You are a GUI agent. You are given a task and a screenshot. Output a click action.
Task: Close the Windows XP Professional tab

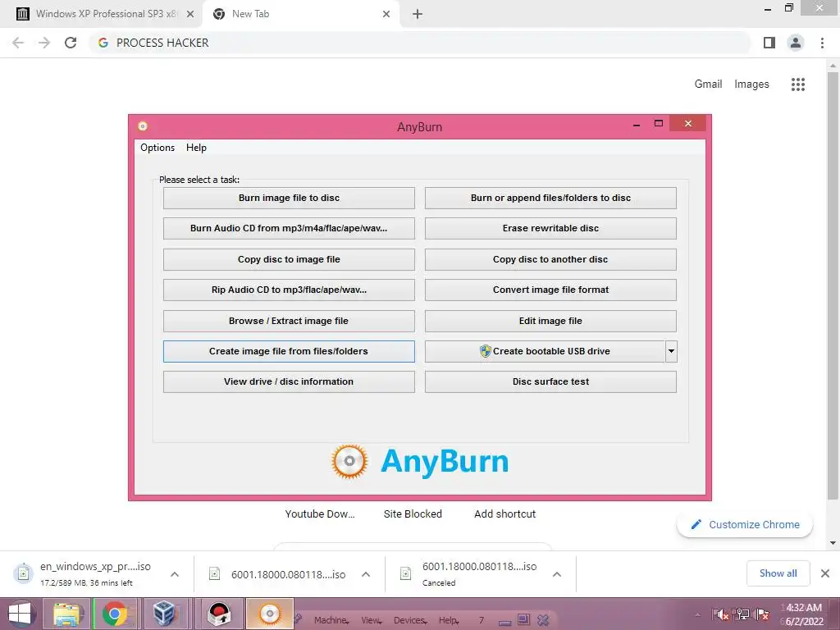tap(190, 14)
